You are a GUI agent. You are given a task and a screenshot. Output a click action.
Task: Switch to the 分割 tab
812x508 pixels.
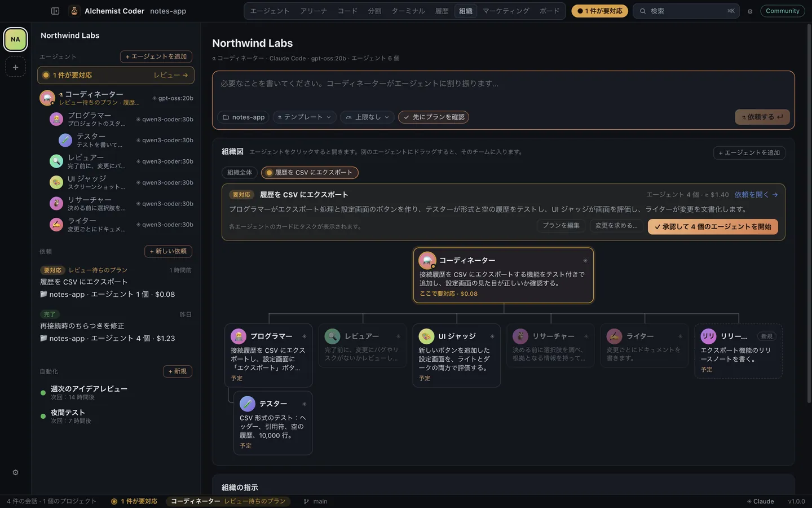(374, 11)
